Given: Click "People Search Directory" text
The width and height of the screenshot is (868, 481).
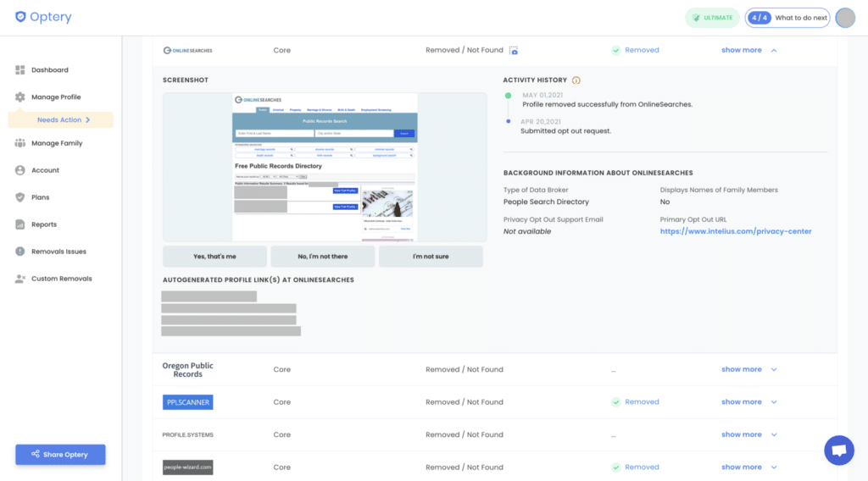Looking at the screenshot, I should click(x=546, y=202).
